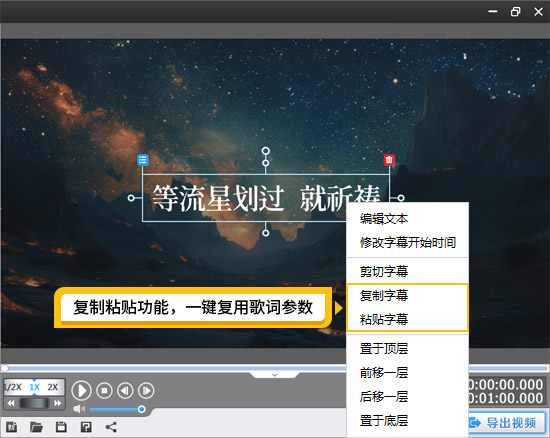Click the share icon in bottom toolbar
Viewport: 550px width, 438px height.
pos(111,427)
